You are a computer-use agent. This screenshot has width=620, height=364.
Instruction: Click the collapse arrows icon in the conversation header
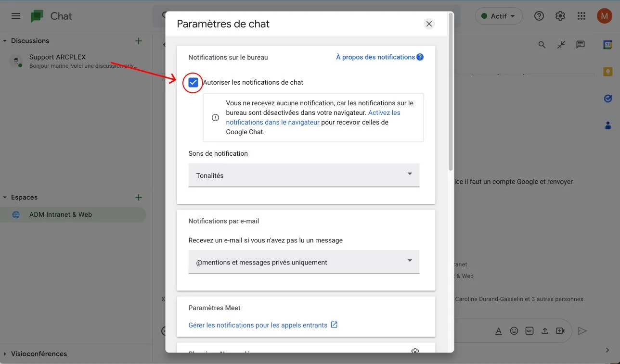[x=561, y=45]
